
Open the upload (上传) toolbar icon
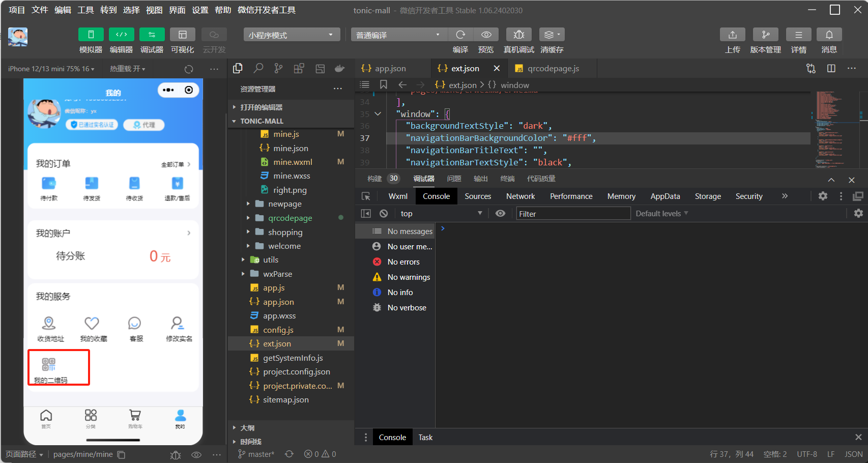click(732, 35)
